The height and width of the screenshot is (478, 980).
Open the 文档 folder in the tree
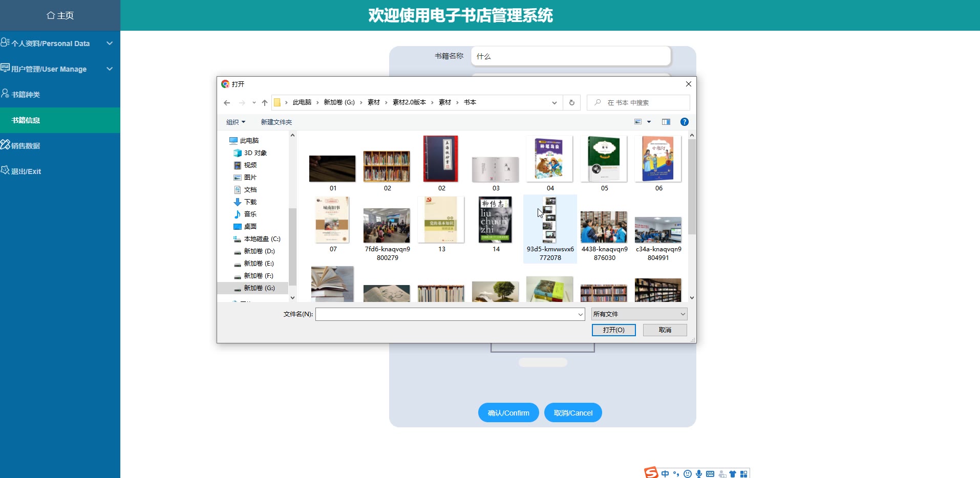(x=250, y=190)
